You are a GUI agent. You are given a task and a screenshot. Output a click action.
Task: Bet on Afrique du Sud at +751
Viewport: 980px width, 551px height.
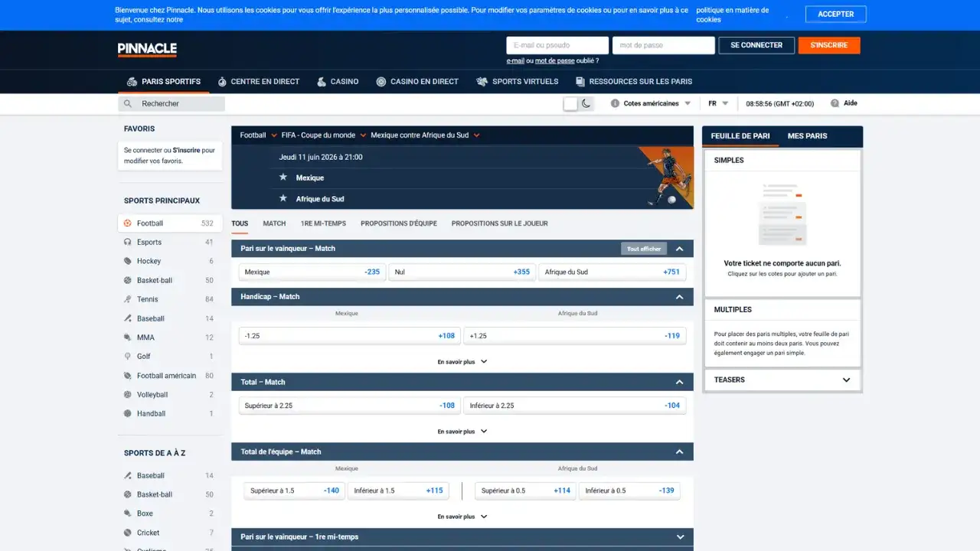pyautogui.click(x=612, y=272)
